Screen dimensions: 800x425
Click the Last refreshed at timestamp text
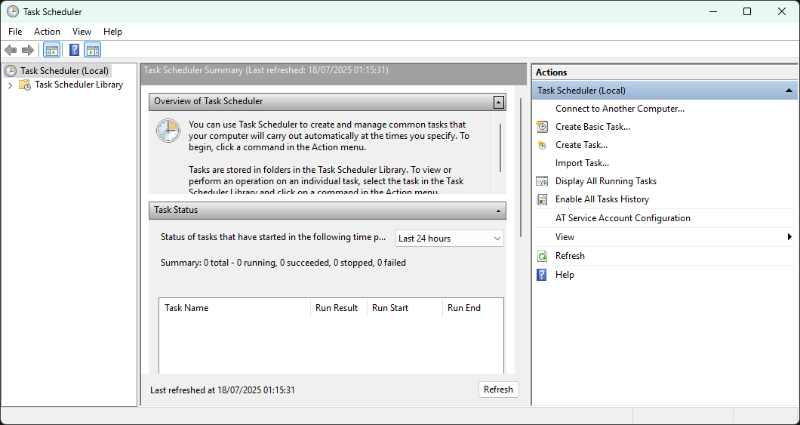pos(222,390)
